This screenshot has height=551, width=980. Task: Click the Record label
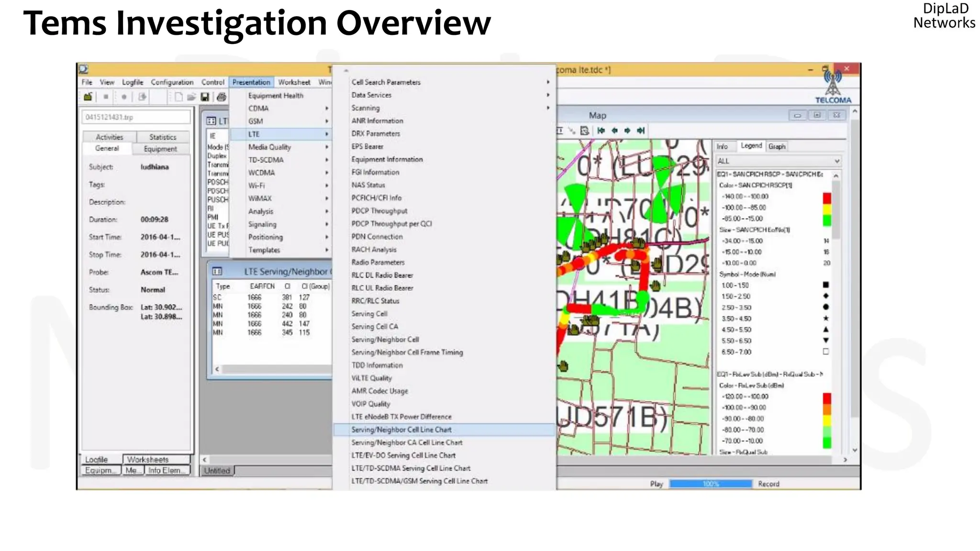[x=768, y=484]
